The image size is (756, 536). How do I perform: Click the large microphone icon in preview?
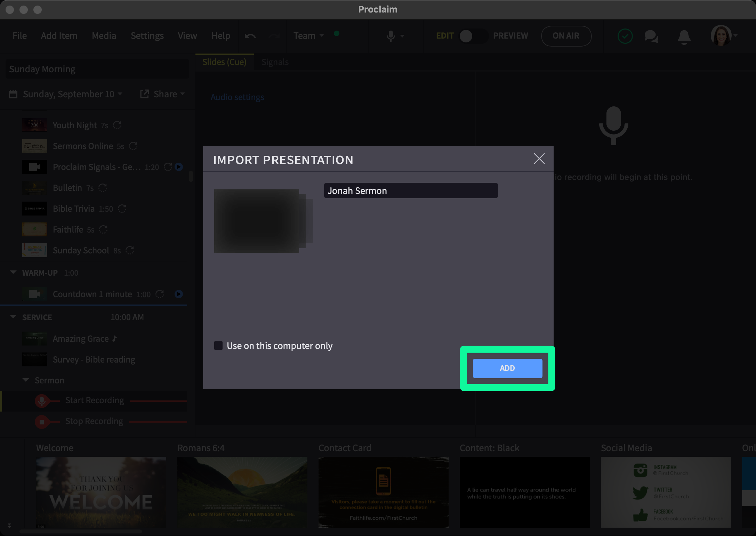(614, 125)
